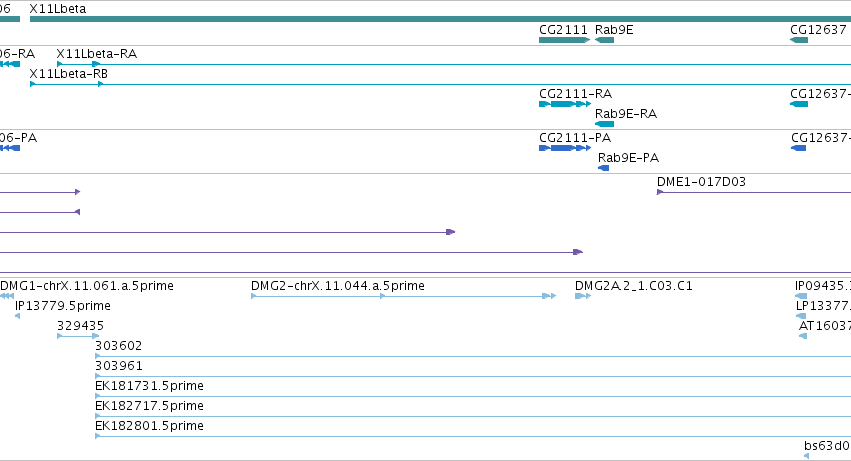Select the DME1-017D03 feature line
Image resolution: width=851 pixels, height=461 pixels.
click(754, 192)
